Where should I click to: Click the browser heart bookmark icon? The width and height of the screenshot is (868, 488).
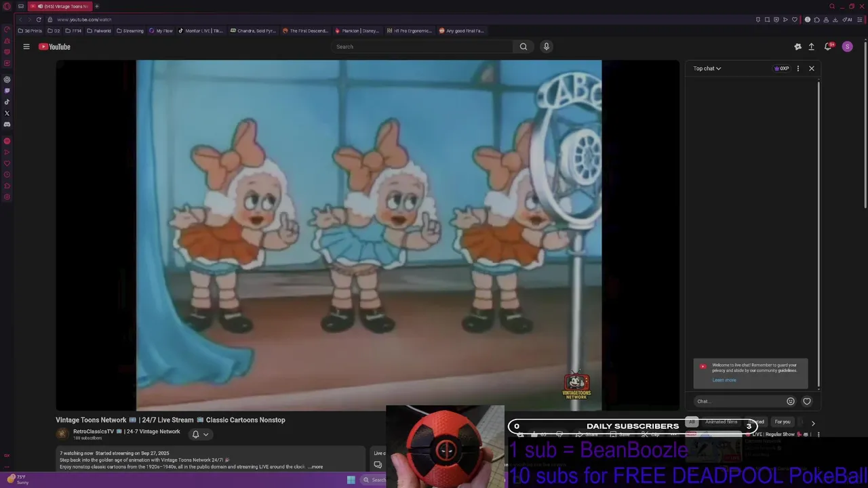(795, 20)
